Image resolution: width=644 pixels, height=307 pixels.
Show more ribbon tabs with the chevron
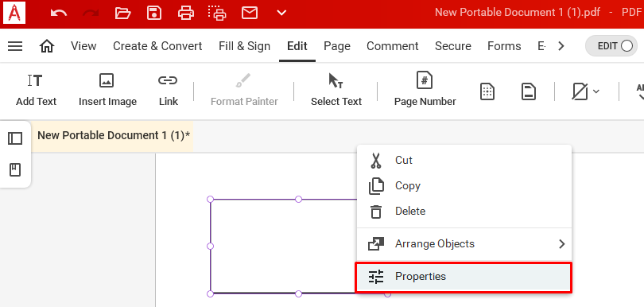[x=561, y=46]
